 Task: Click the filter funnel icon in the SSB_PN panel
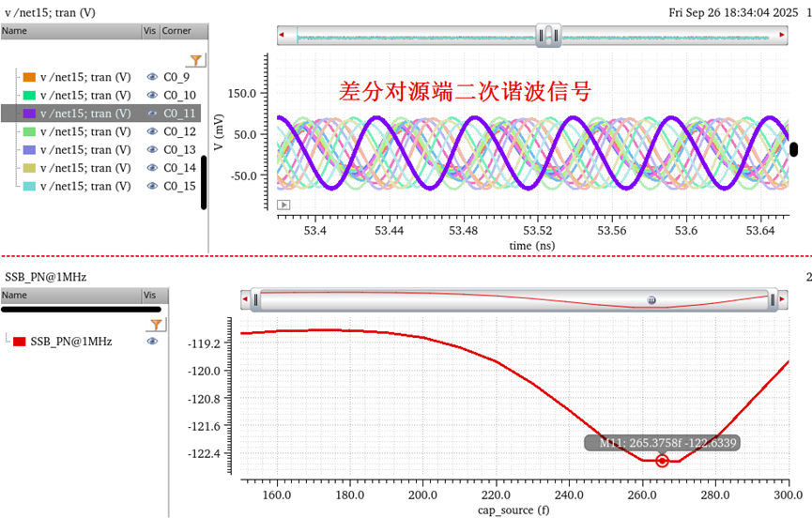click(157, 324)
